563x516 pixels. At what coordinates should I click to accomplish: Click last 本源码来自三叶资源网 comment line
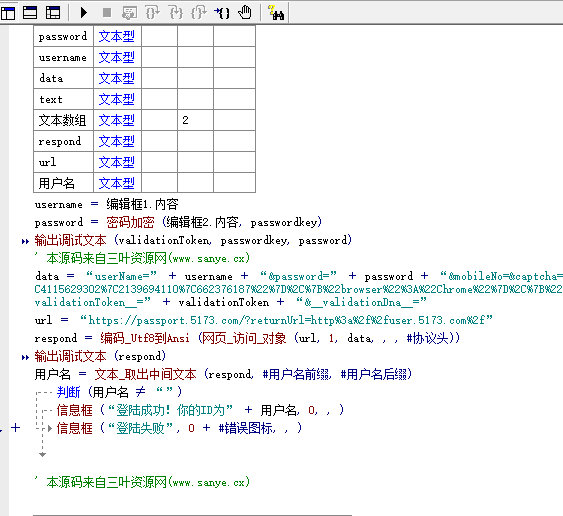tap(142, 482)
